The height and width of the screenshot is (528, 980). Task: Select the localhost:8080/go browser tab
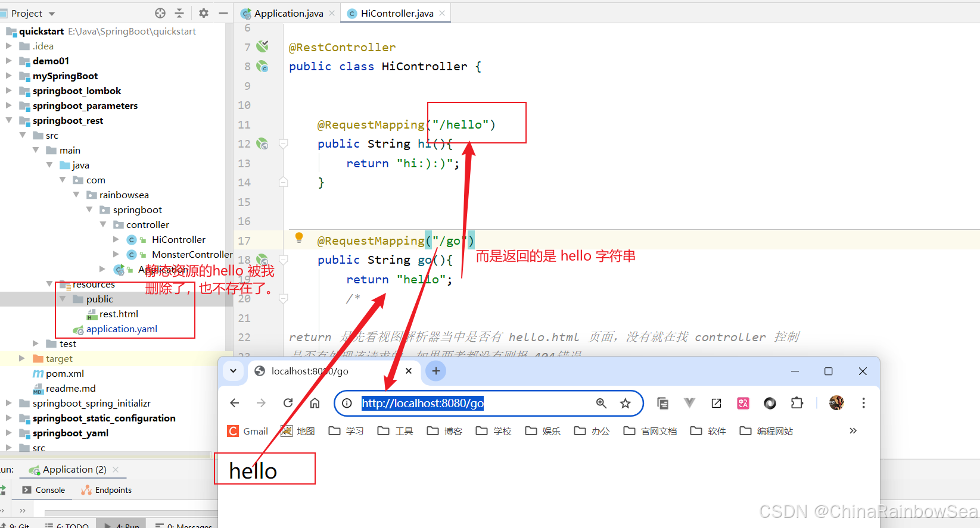coord(333,371)
